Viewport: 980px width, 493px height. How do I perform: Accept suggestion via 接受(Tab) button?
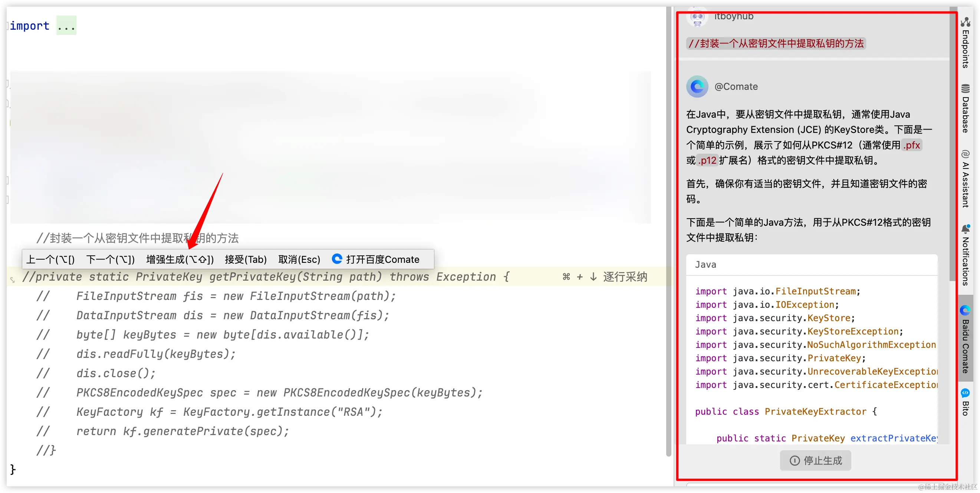246,259
